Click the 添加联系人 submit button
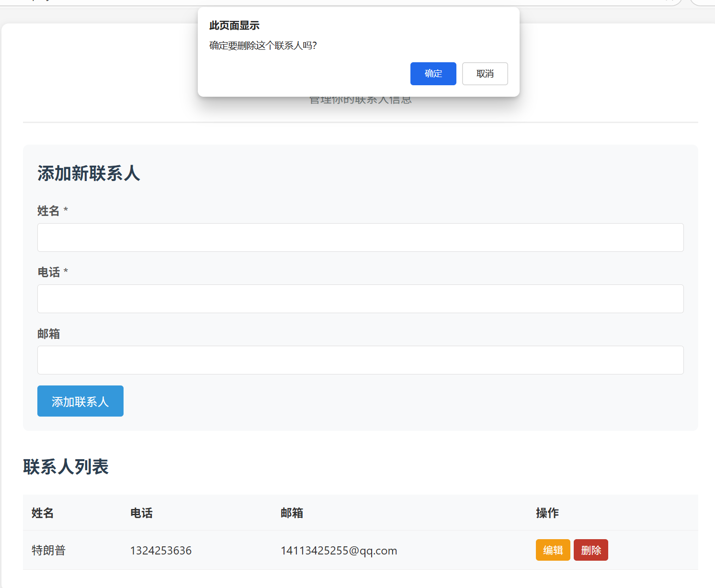The width and height of the screenshot is (715, 588). point(80,401)
